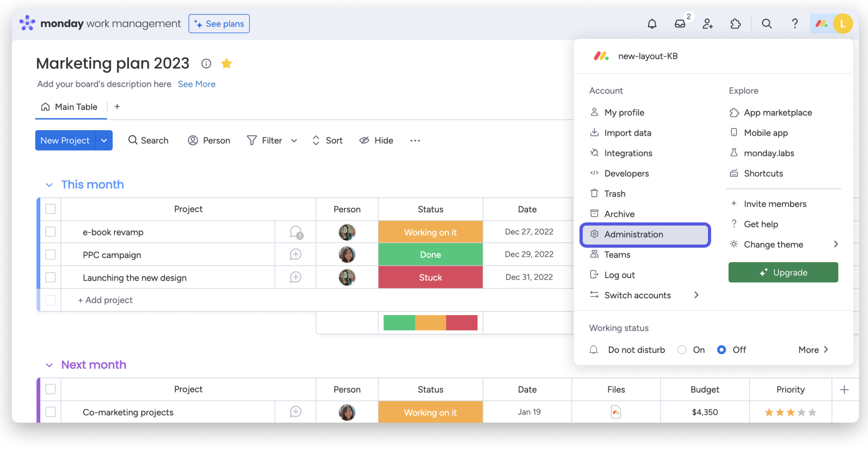Tick the PPC campaign row checkbox
868x452 pixels.
click(x=51, y=254)
